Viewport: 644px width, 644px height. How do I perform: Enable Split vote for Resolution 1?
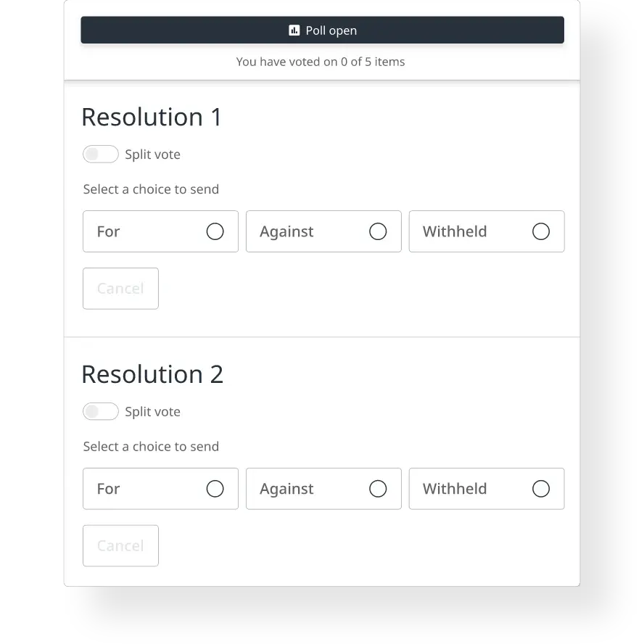pos(100,154)
